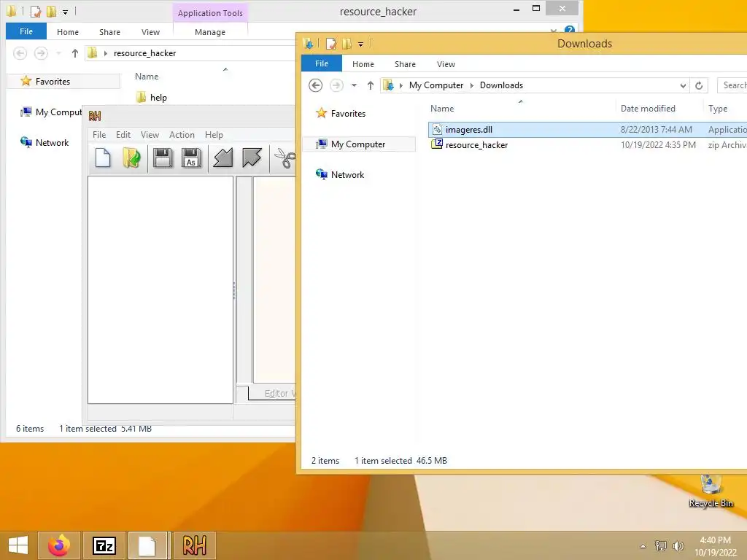This screenshot has height=560, width=747.
Task: Open resource_hacker quick access toolbar dropdown
Action: (65, 12)
